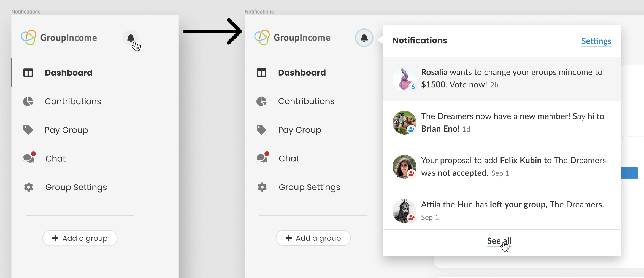Open Contributions pie icon in left sidebar
Viewport: 644px width, 278px height.
[x=28, y=101]
